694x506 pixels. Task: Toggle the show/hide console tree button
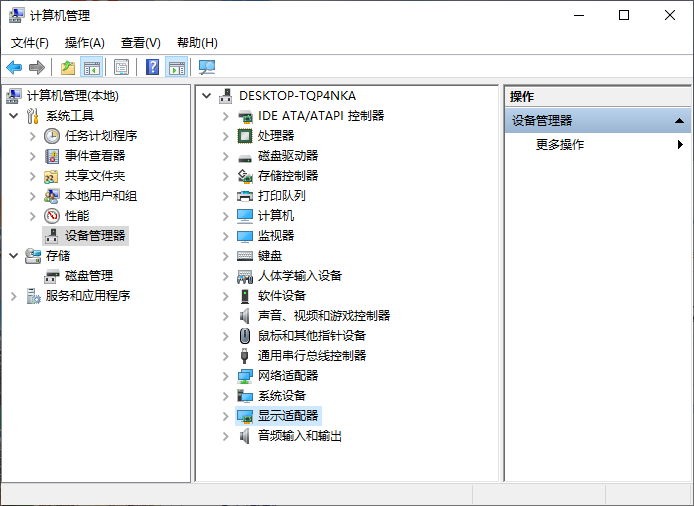pyautogui.click(x=92, y=67)
